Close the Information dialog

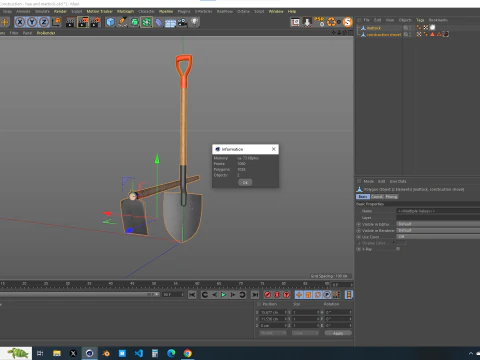click(x=274, y=149)
